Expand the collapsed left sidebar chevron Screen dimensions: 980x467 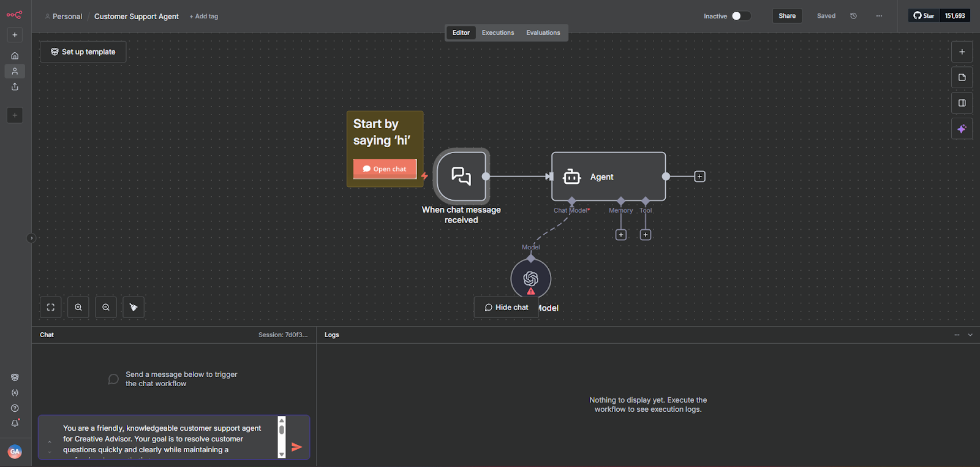[31, 238]
